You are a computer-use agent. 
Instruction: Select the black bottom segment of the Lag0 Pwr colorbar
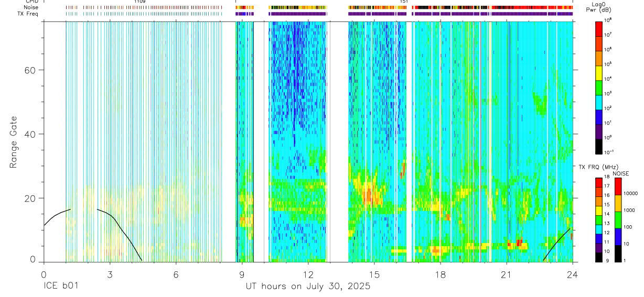pyautogui.click(x=599, y=146)
